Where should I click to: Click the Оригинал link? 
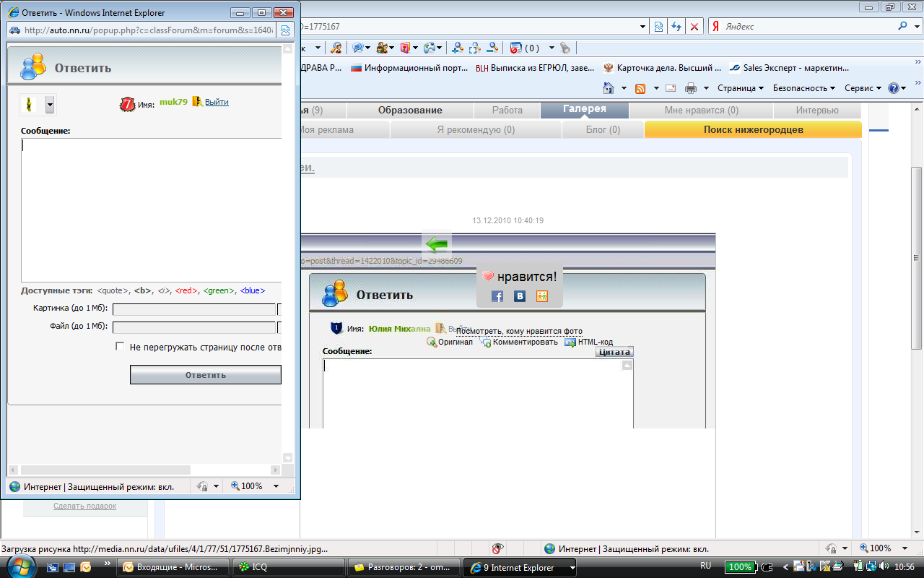coord(455,342)
